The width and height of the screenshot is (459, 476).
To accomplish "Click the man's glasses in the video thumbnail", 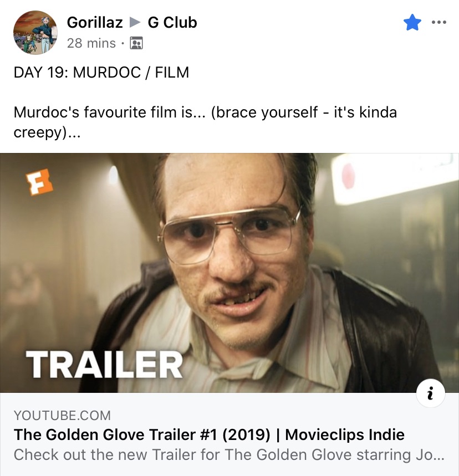I will click(229, 234).
